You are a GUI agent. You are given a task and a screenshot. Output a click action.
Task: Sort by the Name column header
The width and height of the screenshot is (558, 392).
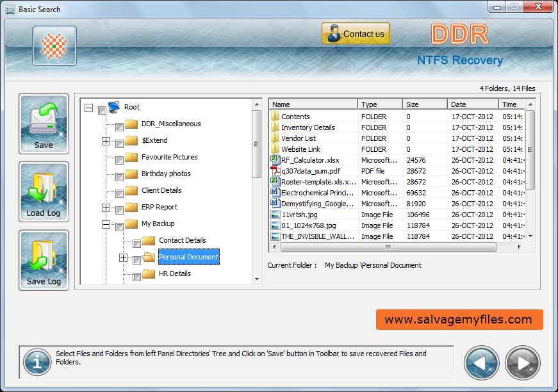coord(313,104)
